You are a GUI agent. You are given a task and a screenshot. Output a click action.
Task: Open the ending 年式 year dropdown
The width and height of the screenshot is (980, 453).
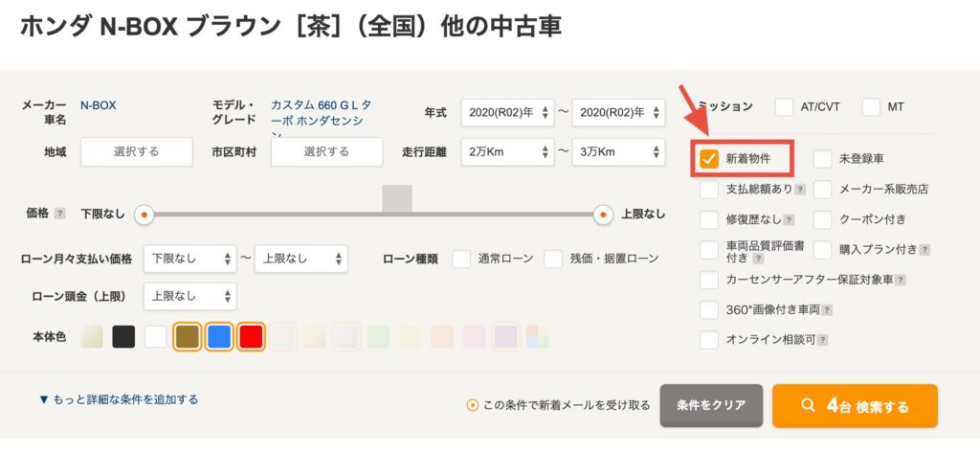point(619,113)
